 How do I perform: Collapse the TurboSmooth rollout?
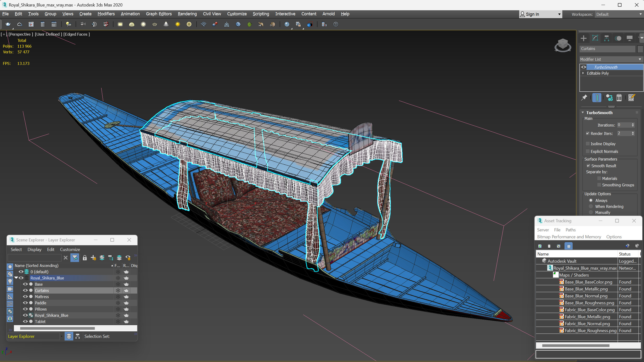click(583, 113)
